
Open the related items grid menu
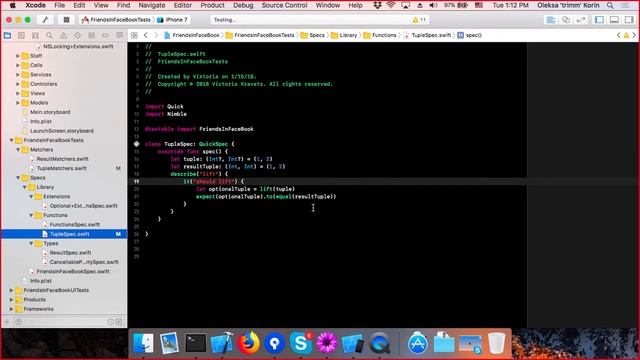pyautogui.click(x=134, y=36)
